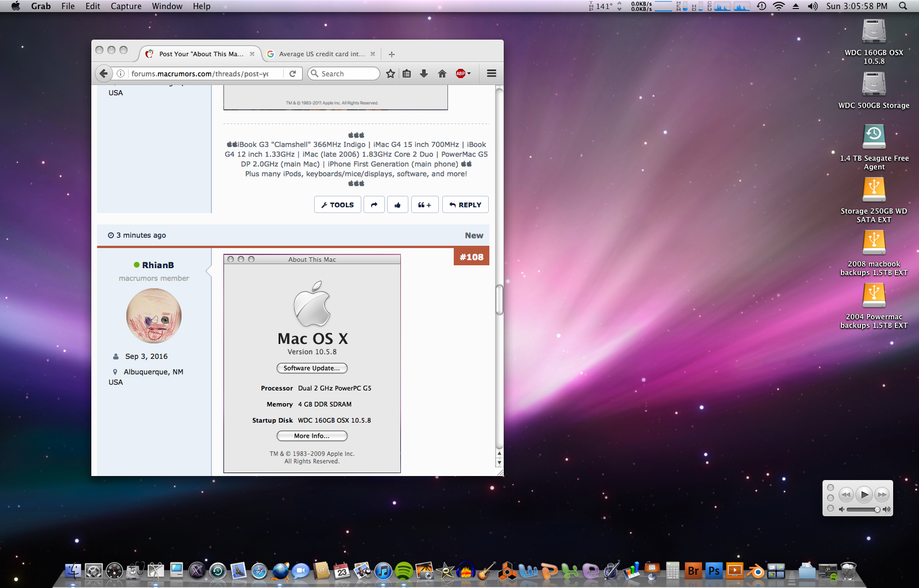
Task: Play music in the iTunes mini player
Action: (864, 494)
